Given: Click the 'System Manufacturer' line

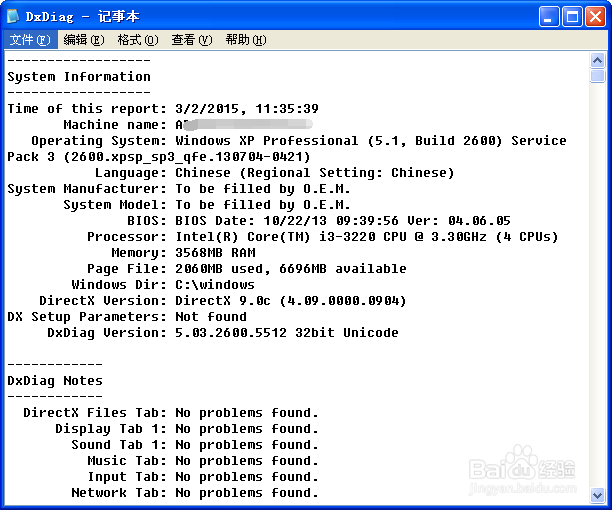Looking at the screenshot, I should (x=179, y=188).
